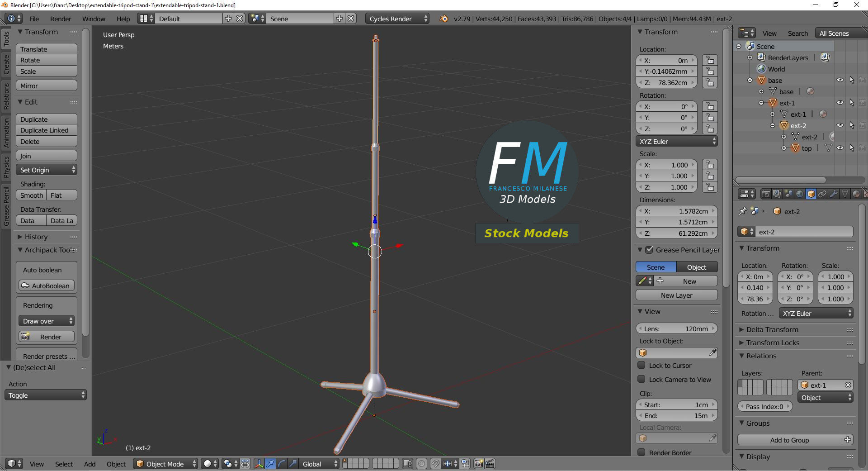Hide the top object via eye icon
Screen dimensions: 868x471
pyautogui.click(x=840, y=148)
